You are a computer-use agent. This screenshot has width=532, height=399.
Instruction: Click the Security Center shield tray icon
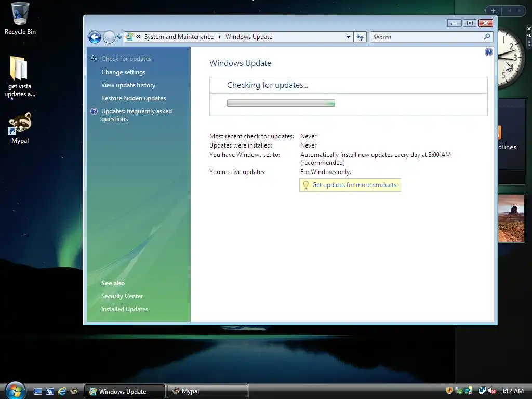coord(449,391)
